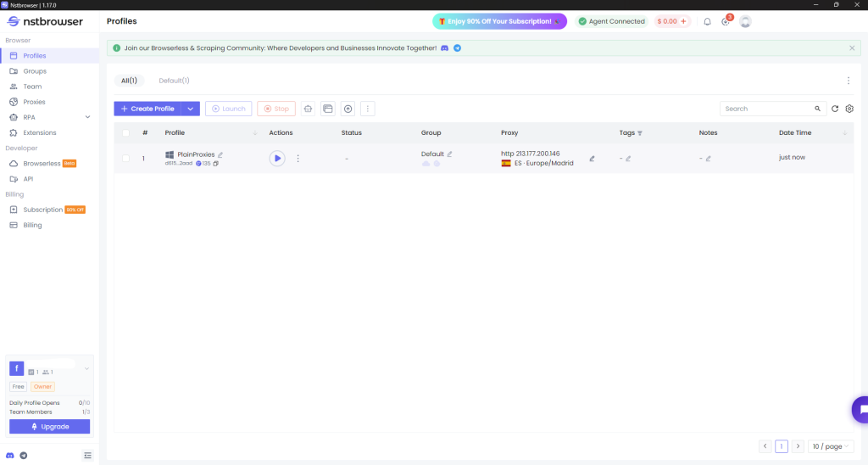Viewport: 868px width, 465px height.
Task: Open Discord icon at sidebar bottom
Action: (x=10, y=456)
